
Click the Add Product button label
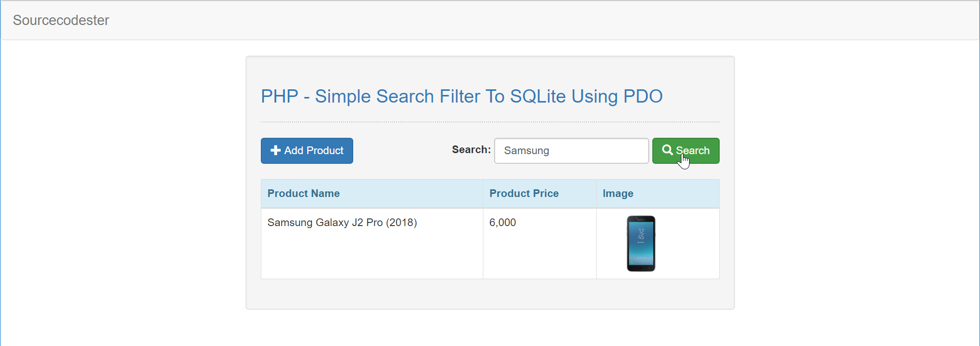314,151
